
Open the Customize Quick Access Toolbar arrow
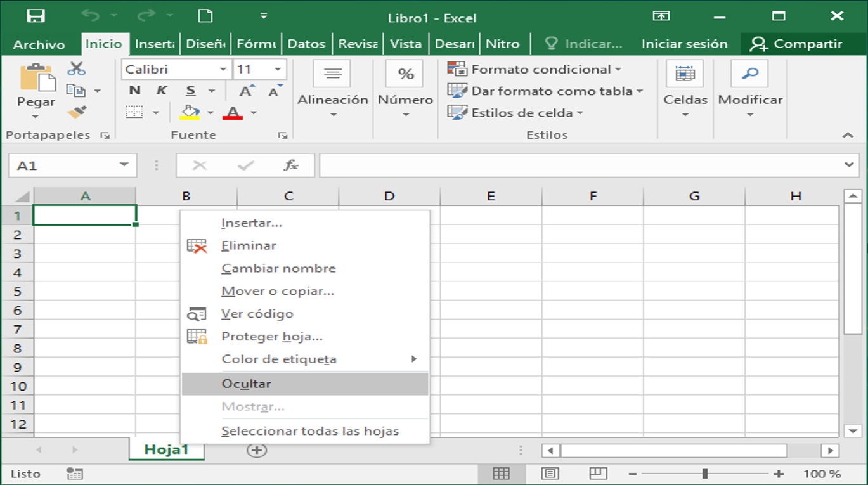(x=264, y=16)
